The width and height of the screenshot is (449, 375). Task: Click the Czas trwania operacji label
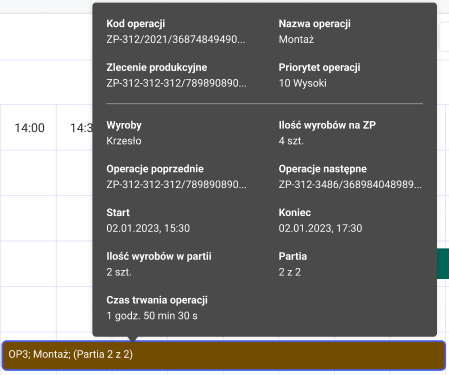tap(157, 300)
